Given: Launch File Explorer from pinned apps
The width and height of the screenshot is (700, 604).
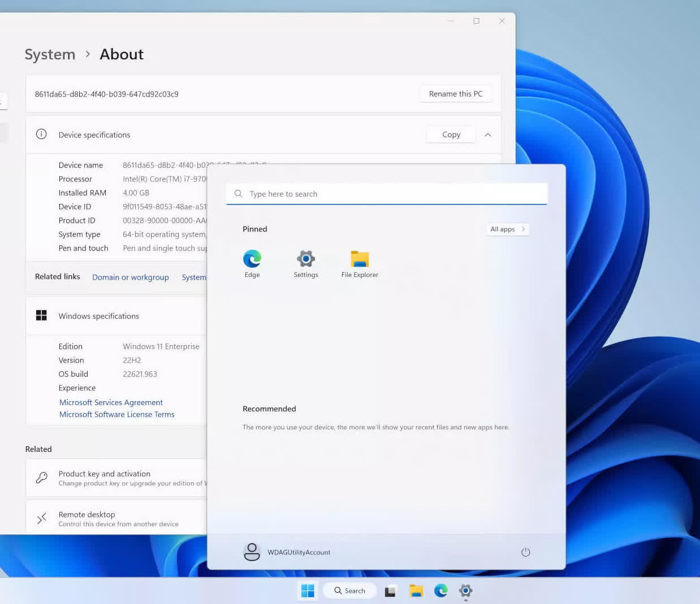Looking at the screenshot, I should (360, 263).
